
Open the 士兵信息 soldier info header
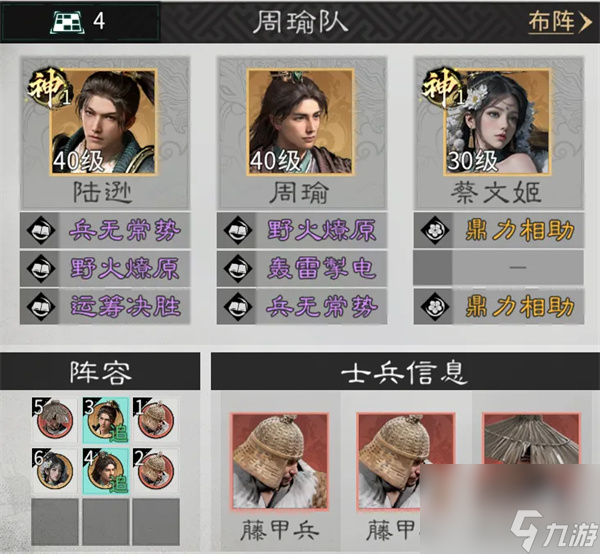tap(405, 372)
